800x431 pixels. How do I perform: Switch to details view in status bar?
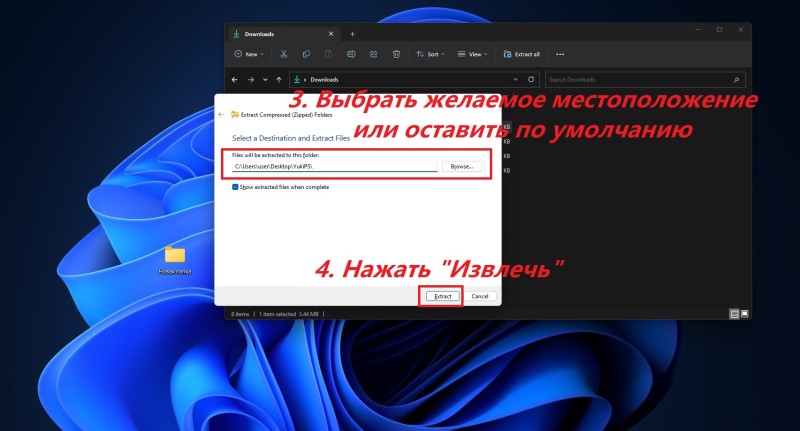pyautogui.click(x=735, y=313)
